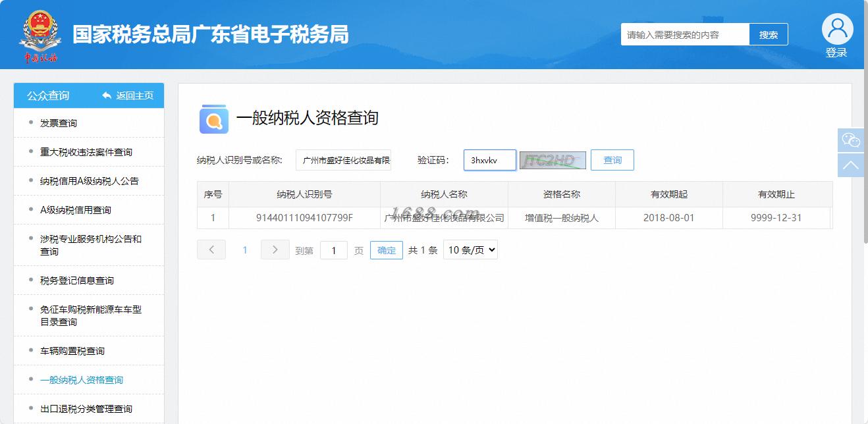Click the 查询 query button
Viewport: 868px width, 424px height.
click(x=612, y=160)
